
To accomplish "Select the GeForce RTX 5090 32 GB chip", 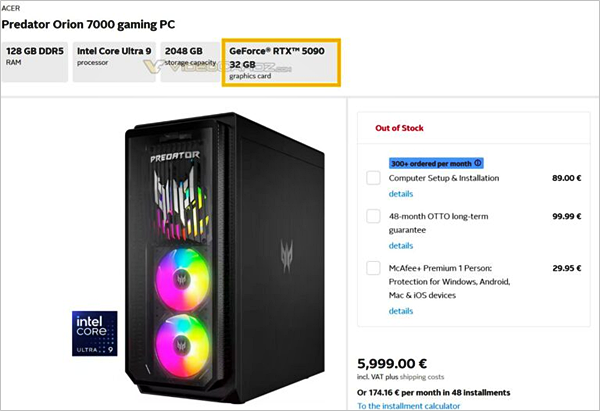I will point(281,61).
